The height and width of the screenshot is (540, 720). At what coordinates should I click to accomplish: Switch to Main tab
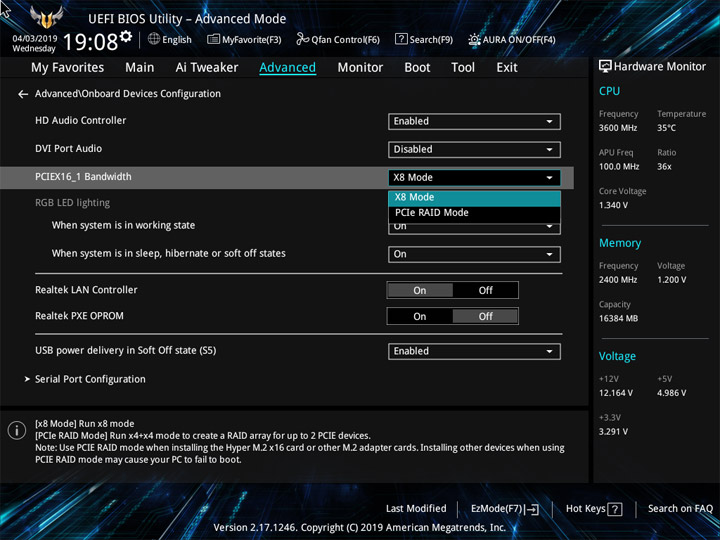[140, 68]
